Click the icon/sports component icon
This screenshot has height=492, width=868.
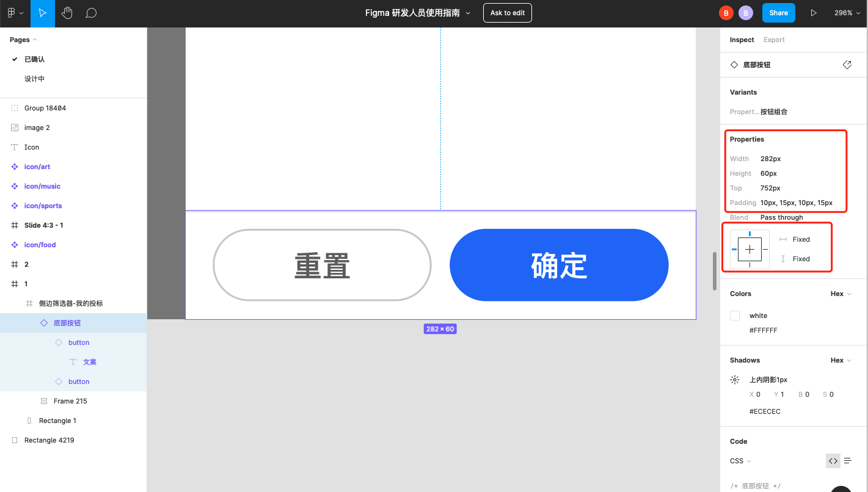tap(15, 206)
